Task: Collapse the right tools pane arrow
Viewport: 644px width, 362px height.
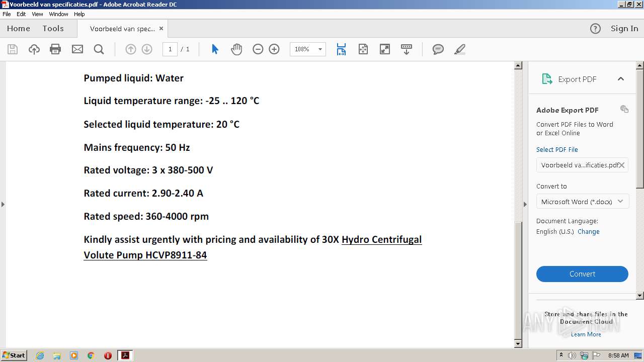Action: coord(525,204)
